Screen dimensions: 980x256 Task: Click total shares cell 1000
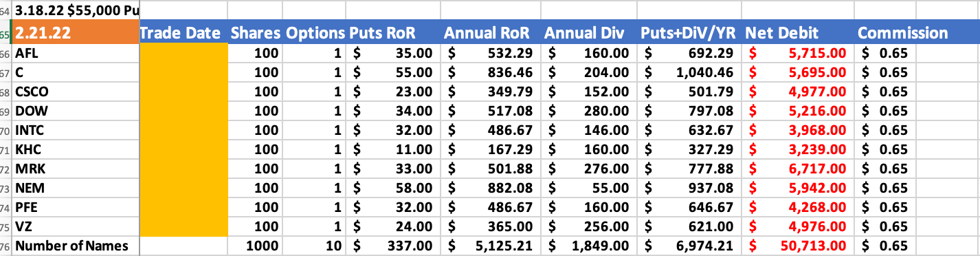[x=255, y=246]
